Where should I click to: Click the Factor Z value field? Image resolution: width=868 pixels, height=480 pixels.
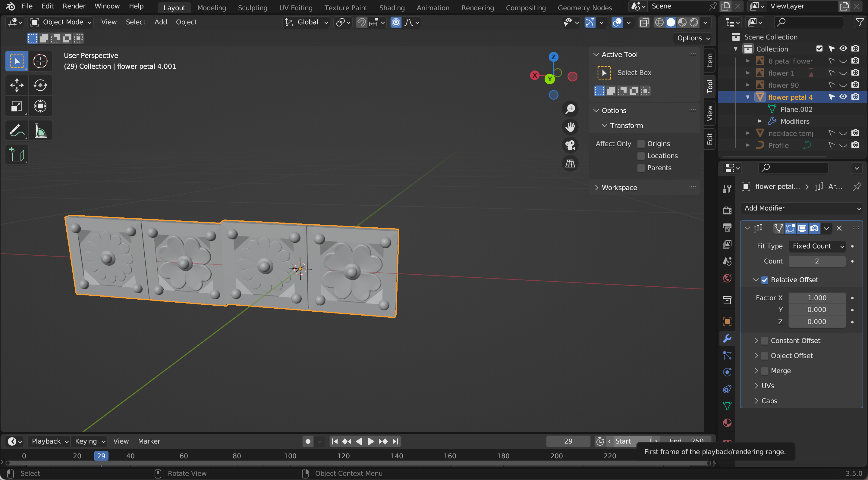[817, 322]
